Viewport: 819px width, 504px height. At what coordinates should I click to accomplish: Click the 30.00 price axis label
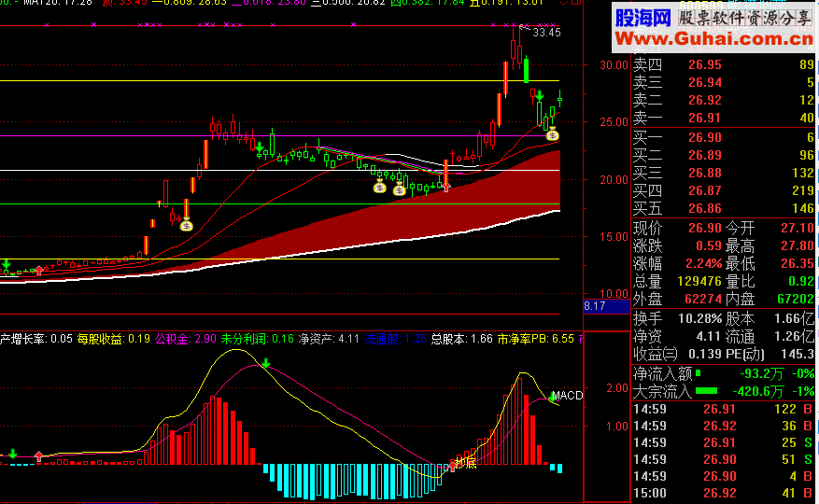coord(614,65)
